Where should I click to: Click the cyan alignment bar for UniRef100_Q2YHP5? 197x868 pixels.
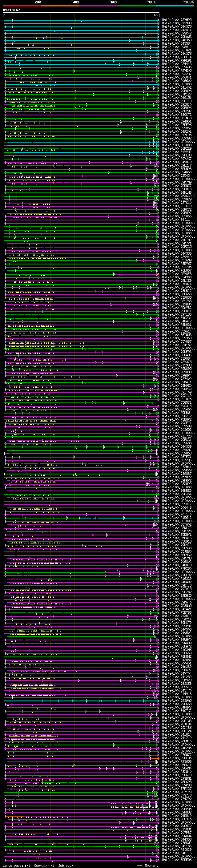81,20
